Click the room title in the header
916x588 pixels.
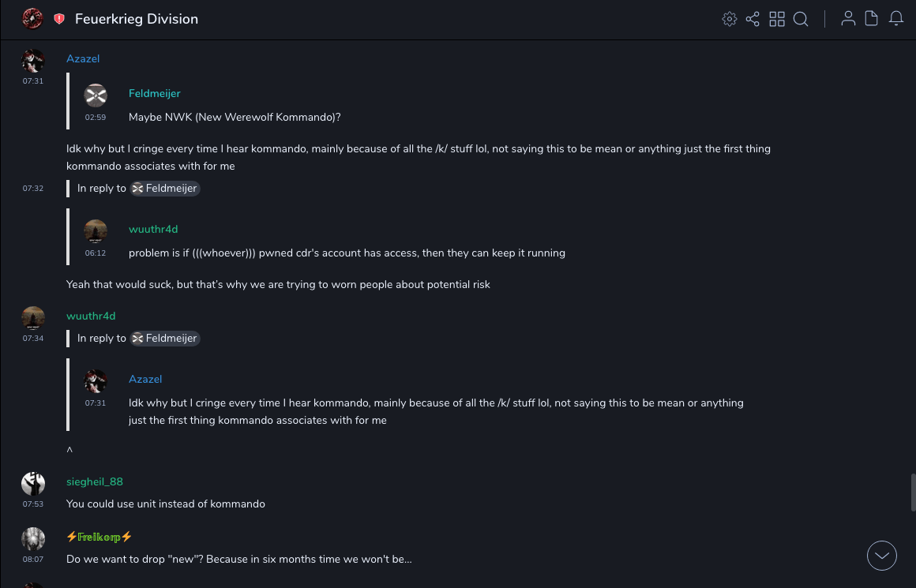[137, 19]
